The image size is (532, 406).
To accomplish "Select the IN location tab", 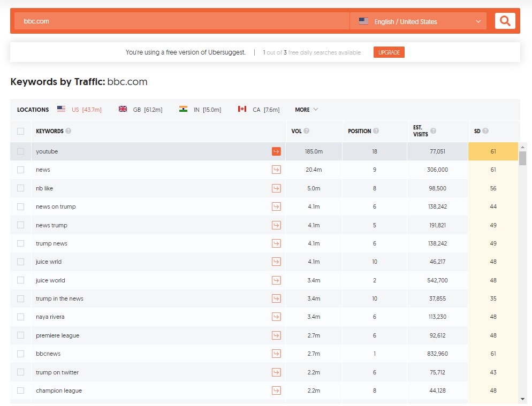I will click(200, 110).
